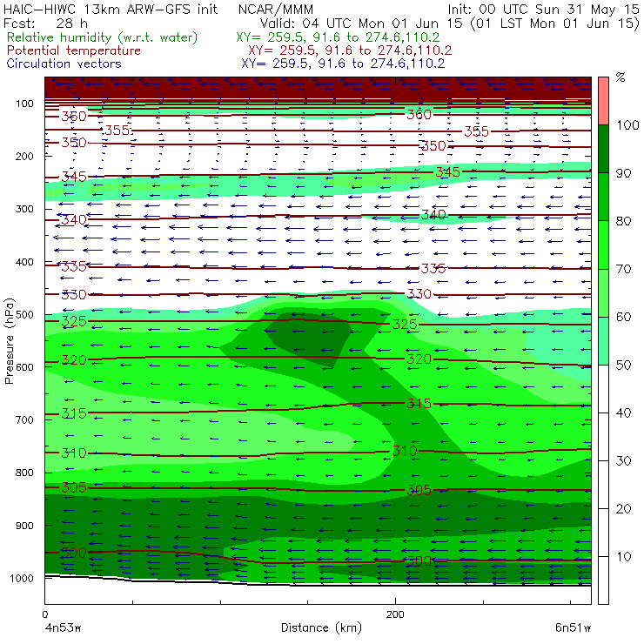
Task: Click the colorbar label '10'
Action: tap(623, 556)
